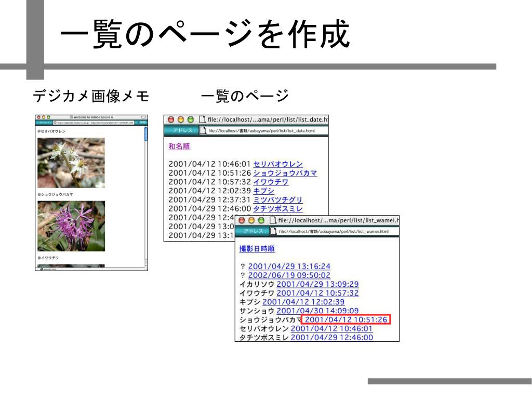Open the キブシ date link 2001/04/12 12:02:39
This screenshot has width=532, height=399.
pyautogui.click(x=303, y=302)
